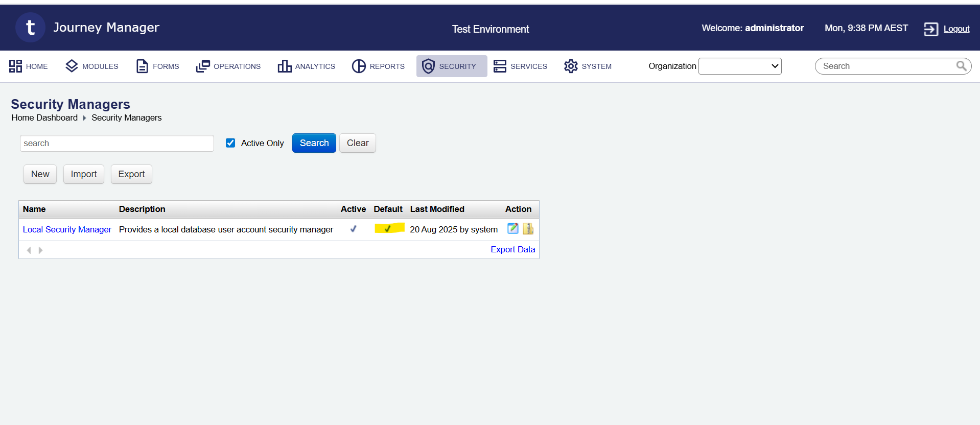Click the Journey Manager logo icon

click(x=30, y=28)
